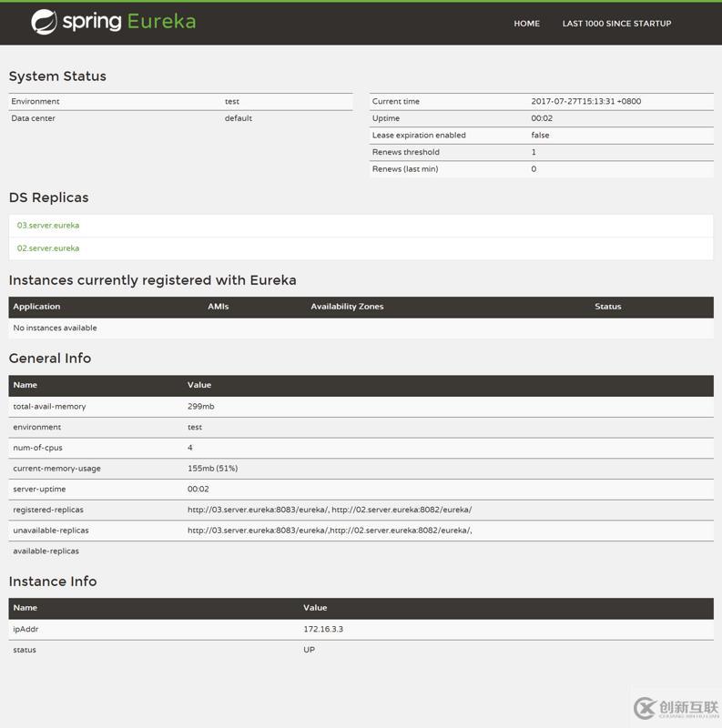Viewport: 722px width, 728px height.
Task: Follow the 02.server.eureka replica link
Action: point(48,248)
